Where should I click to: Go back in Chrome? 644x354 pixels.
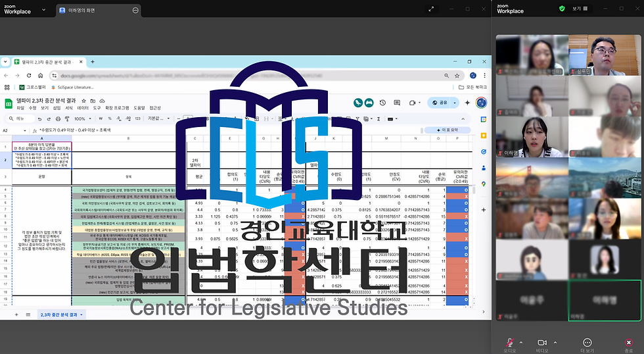[x=6, y=76]
